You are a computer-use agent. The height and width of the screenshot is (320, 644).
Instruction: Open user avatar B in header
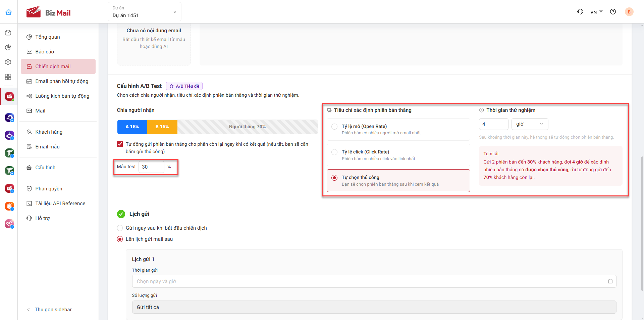click(x=629, y=12)
